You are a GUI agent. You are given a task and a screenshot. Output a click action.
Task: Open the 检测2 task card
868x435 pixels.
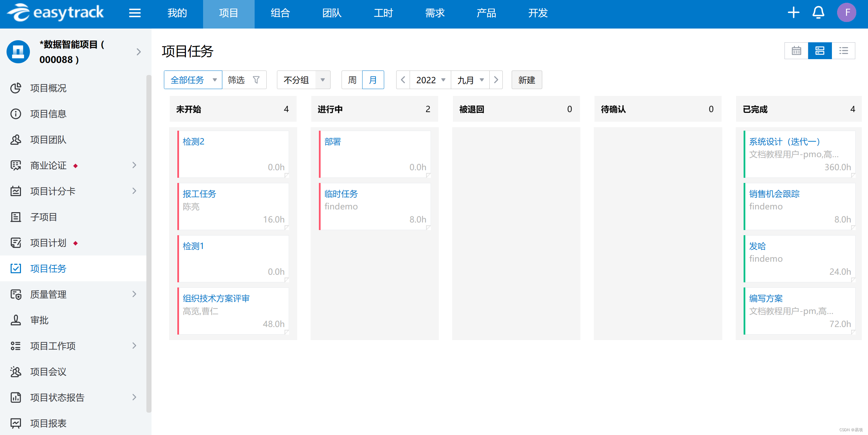point(233,154)
